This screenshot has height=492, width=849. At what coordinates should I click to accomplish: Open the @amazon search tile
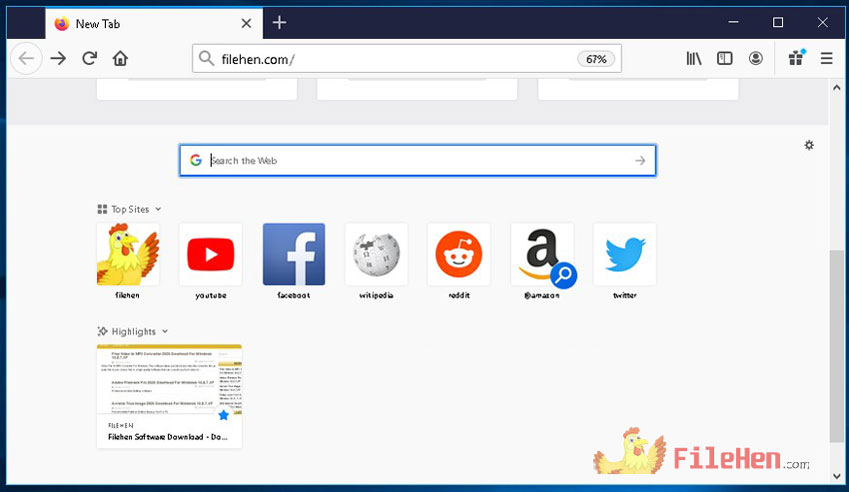542,261
